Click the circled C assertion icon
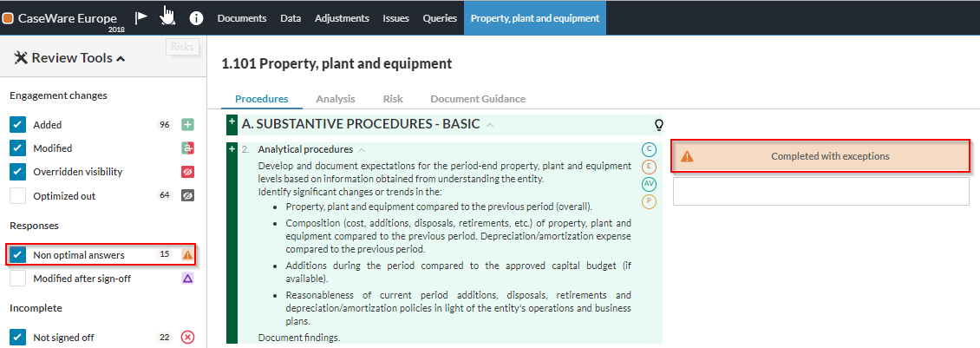Screen dimensions: 980x348 click(x=649, y=149)
